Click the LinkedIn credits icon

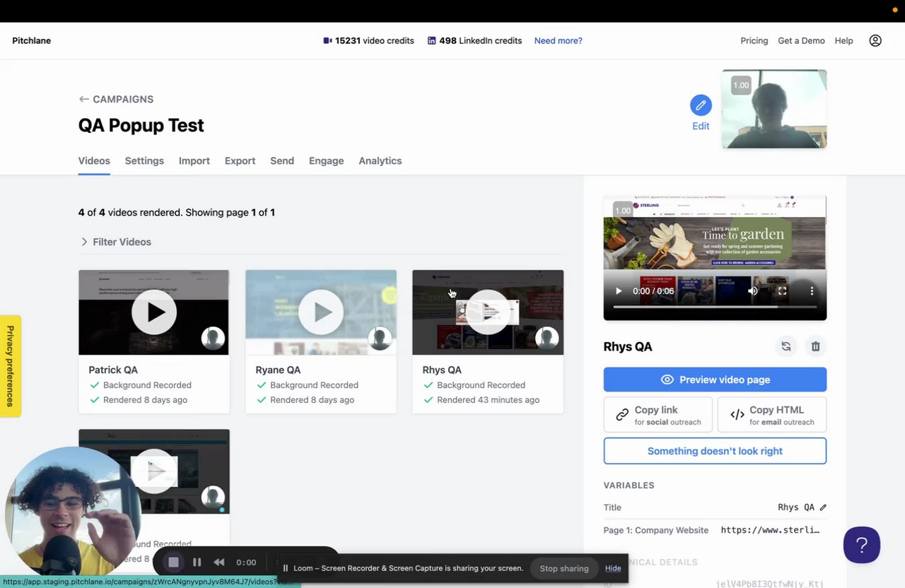[432, 41]
